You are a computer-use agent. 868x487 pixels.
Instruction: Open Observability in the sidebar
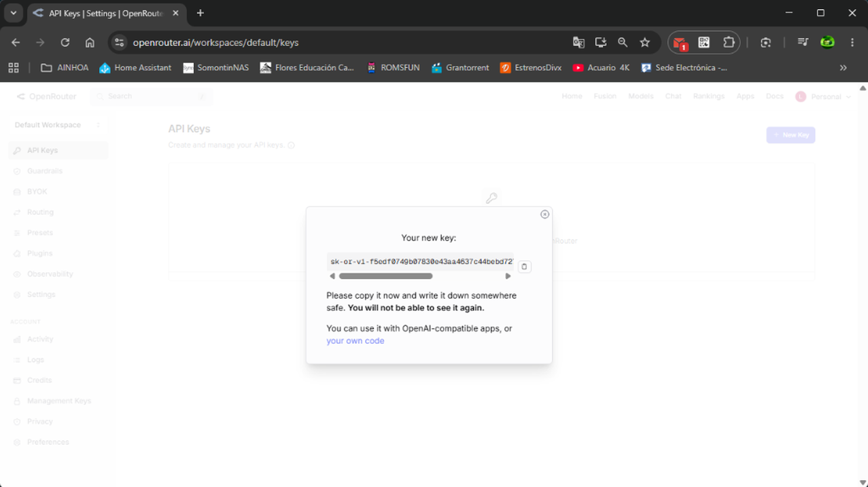[50, 274]
